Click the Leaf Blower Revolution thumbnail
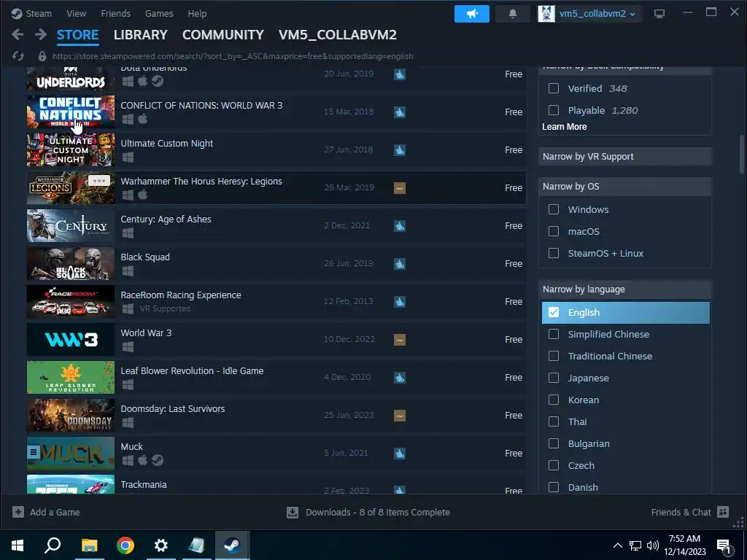The image size is (747, 560). [71, 377]
